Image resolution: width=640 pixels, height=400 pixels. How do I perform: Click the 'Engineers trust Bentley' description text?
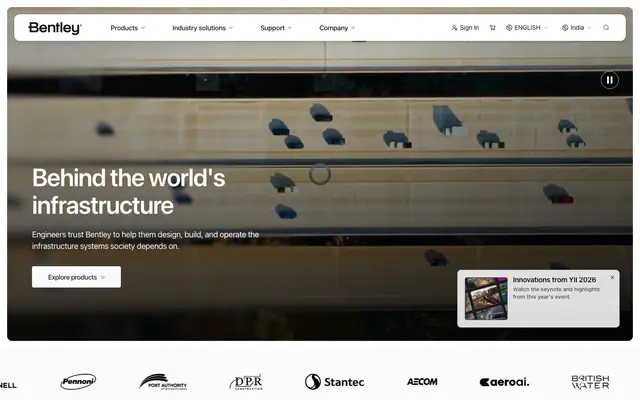point(146,240)
